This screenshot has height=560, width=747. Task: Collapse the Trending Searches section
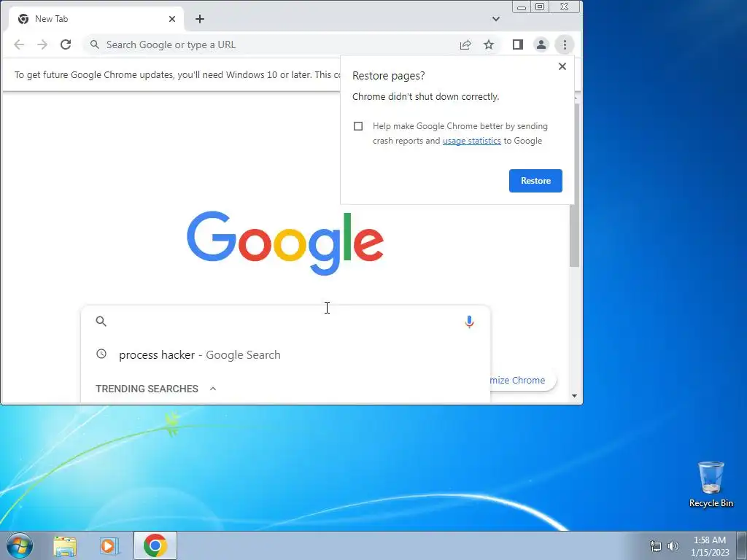[213, 389]
